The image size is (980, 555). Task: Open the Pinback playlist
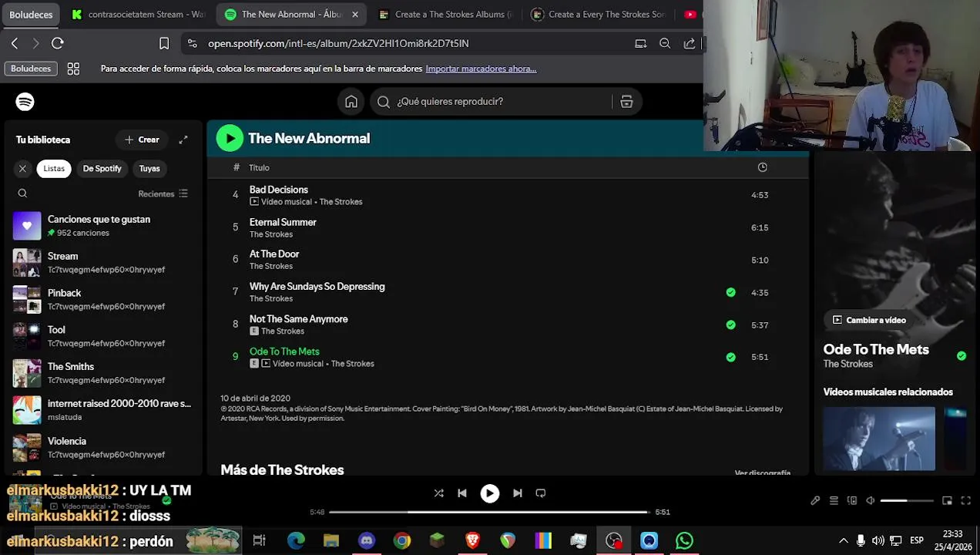[102, 299]
